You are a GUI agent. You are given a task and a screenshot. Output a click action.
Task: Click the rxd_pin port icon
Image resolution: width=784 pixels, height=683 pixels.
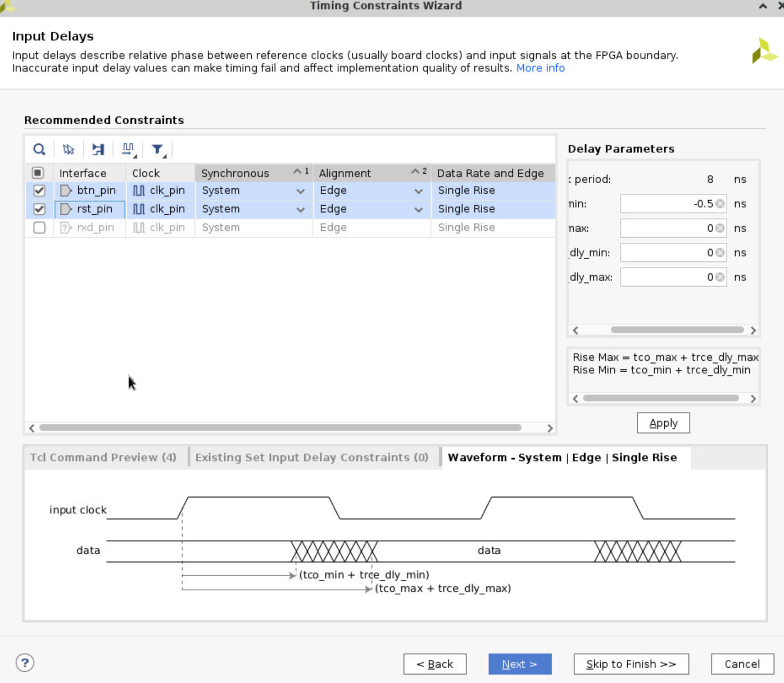coord(66,228)
